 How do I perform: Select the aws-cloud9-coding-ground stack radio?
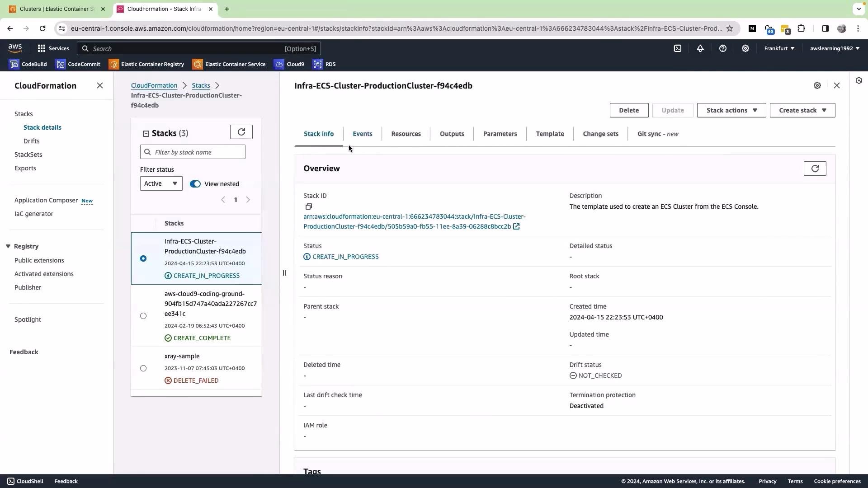tap(143, 316)
